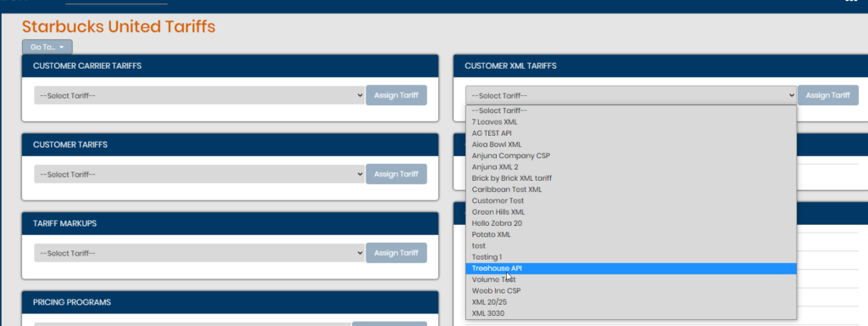The image size is (868, 326).
Task: Click the Tariff Markups panel header
Action: coord(231,223)
